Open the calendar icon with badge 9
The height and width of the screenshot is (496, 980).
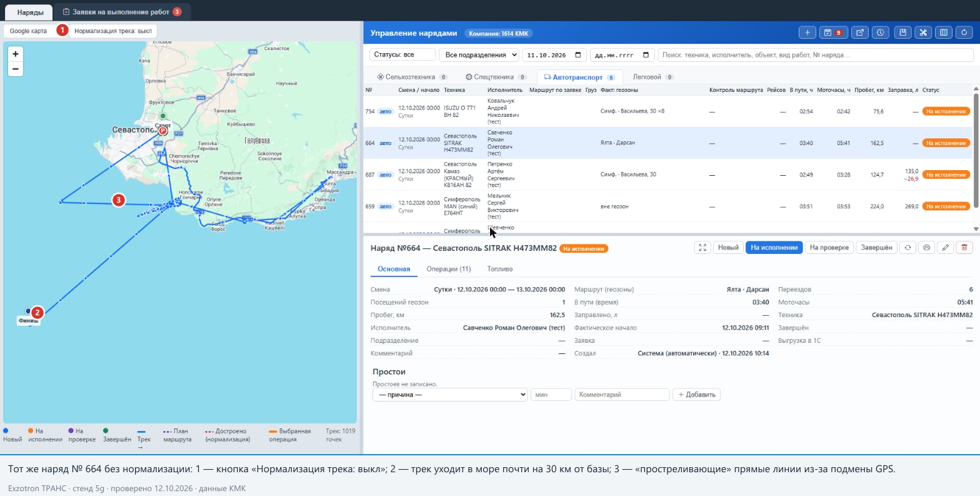coord(832,33)
